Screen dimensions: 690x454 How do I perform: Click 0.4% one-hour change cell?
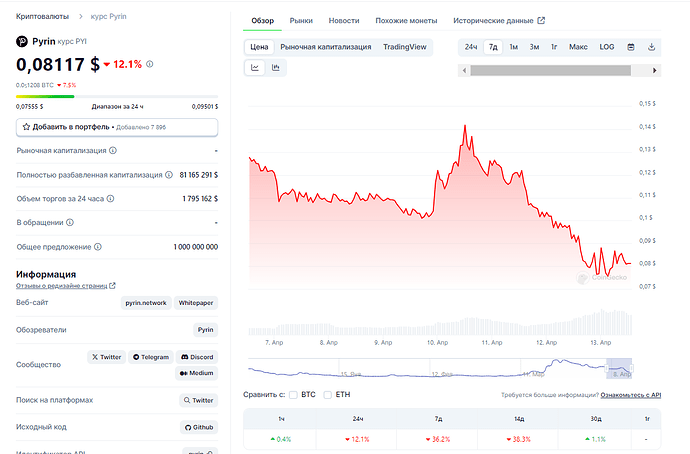(281, 439)
